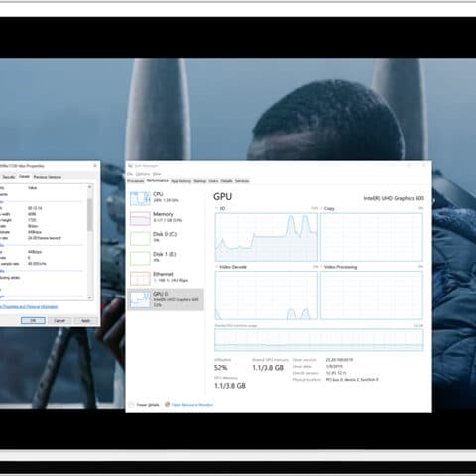Screen dimensions: 476x476
Task: Click the Driver version value
Action: pyautogui.click(x=339, y=360)
